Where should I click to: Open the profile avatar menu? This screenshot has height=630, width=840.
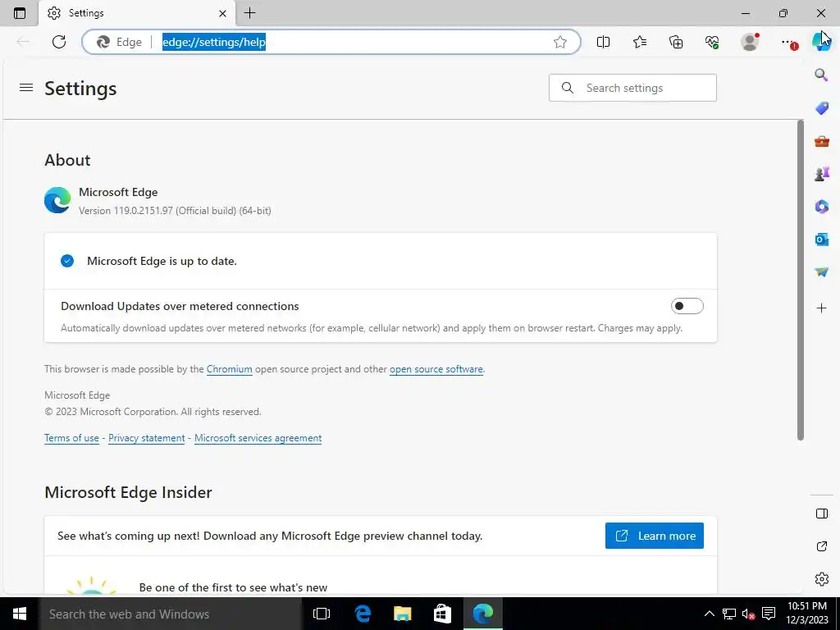(x=750, y=42)
